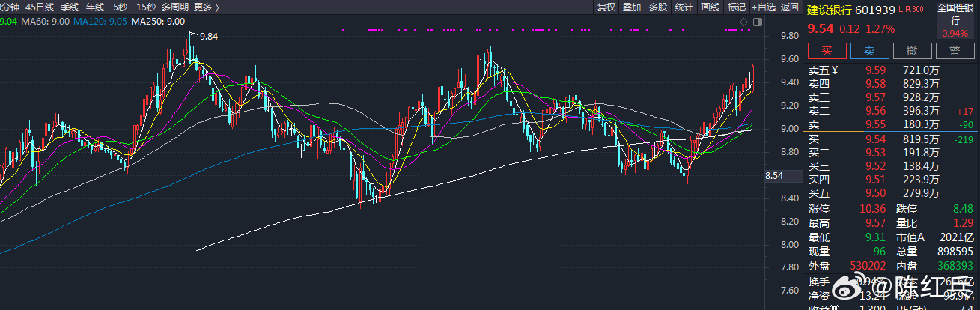Expand the 更多 period options
980x310 pixels.
[x=206, y=7]
